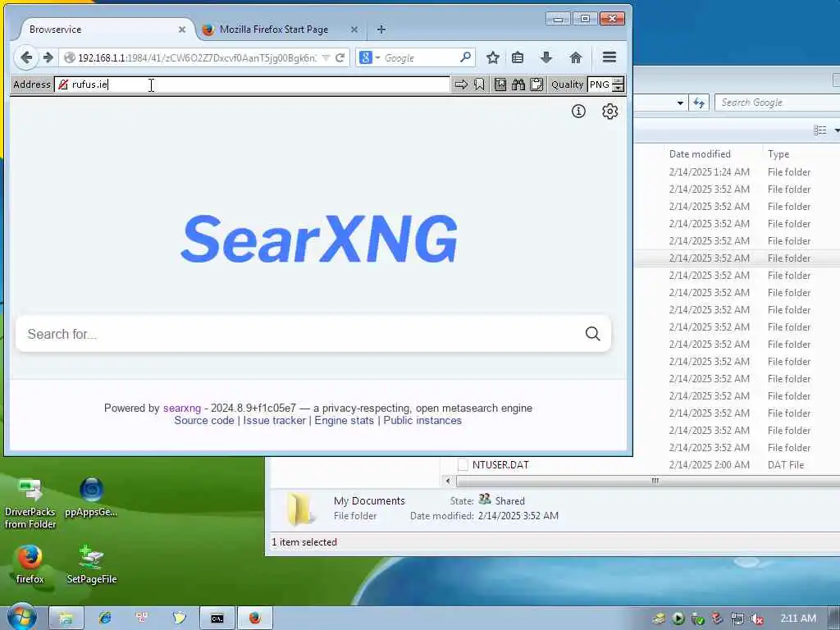Close the Browservice tab
This screenshot has height=630, width=840.
click(182, 30)
